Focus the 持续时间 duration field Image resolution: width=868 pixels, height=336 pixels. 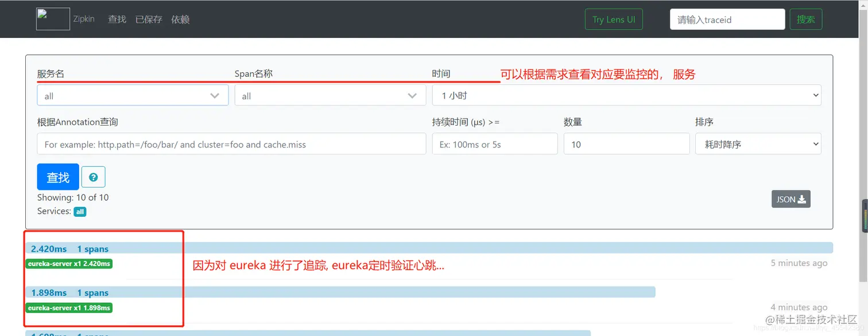tap(495, 144)
